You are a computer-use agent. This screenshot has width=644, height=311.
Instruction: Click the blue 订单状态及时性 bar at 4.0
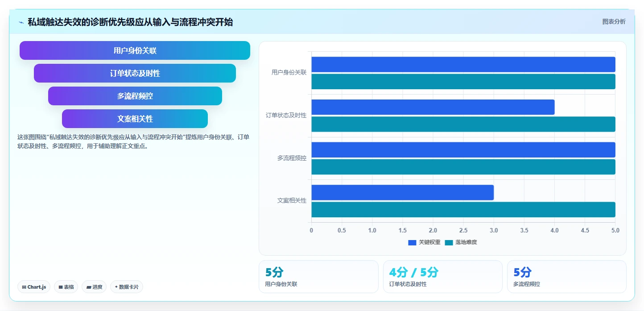click(433, 107)
